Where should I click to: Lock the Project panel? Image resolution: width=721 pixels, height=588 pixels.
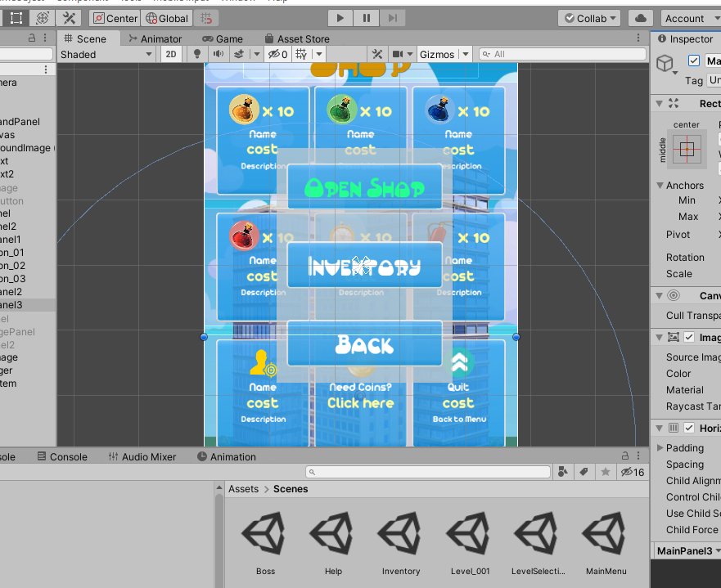[625, 456]
